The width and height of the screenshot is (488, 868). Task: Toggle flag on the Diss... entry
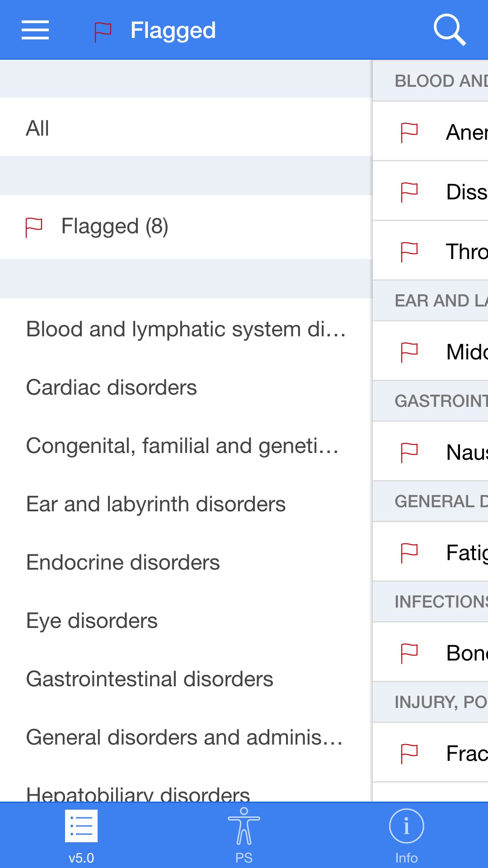[409, 192]
